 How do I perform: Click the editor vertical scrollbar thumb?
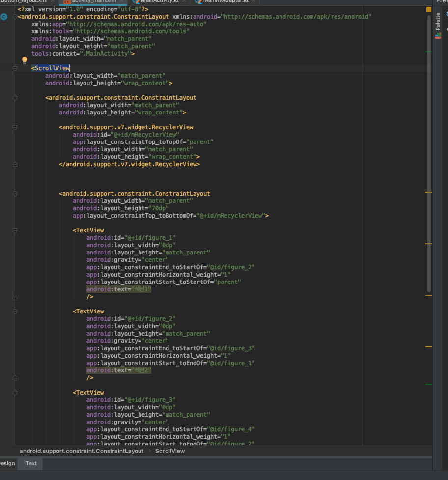pyautogui.click(x=429, y=153)
